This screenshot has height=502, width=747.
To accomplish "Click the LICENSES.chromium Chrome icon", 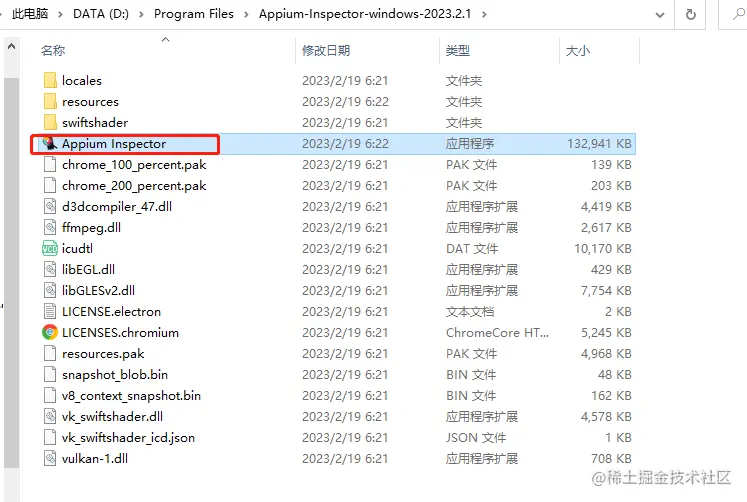I will [50, 332].
